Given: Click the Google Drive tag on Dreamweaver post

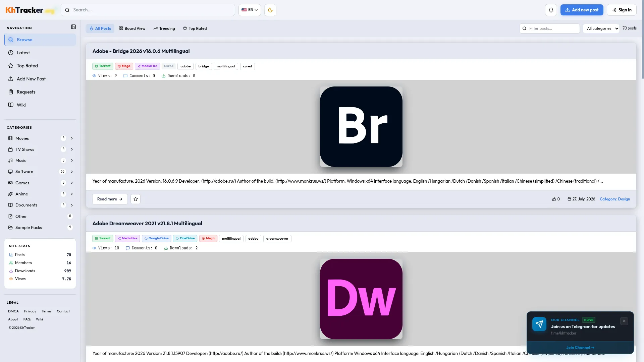Looking at the screenshot, I should 157,238.
